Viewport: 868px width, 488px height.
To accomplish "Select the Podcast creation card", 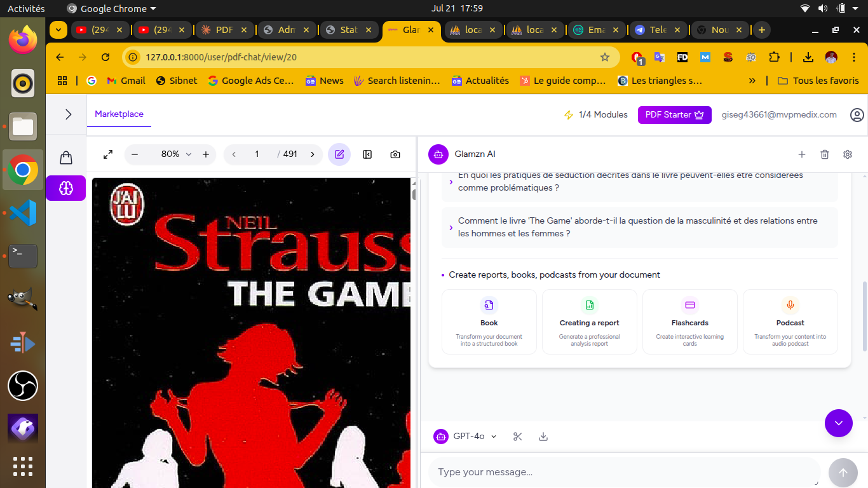I will 790,322.
